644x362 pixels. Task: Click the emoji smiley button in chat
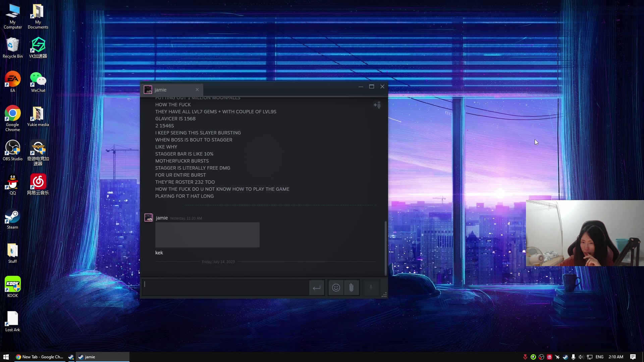(336, 288)
